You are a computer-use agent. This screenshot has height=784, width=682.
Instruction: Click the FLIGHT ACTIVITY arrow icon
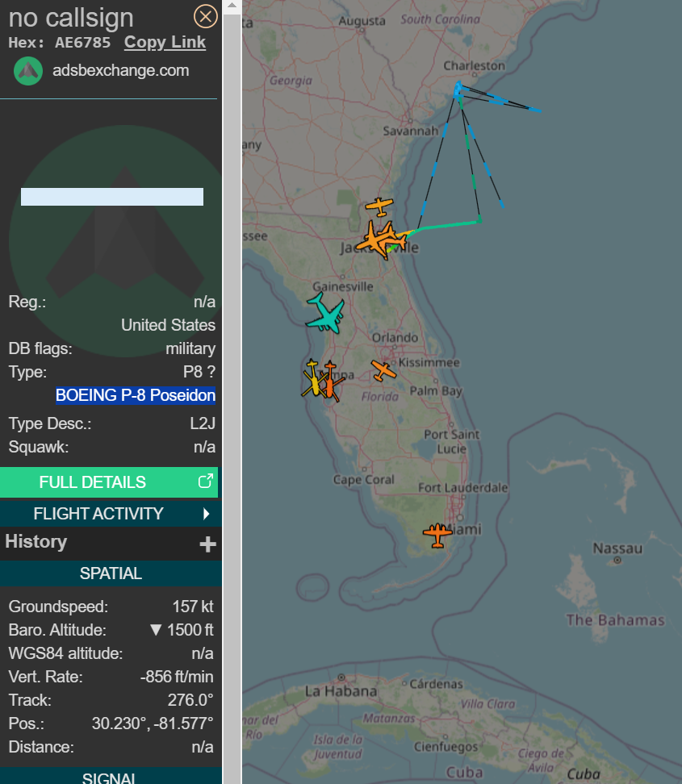(x=206, y=514)
